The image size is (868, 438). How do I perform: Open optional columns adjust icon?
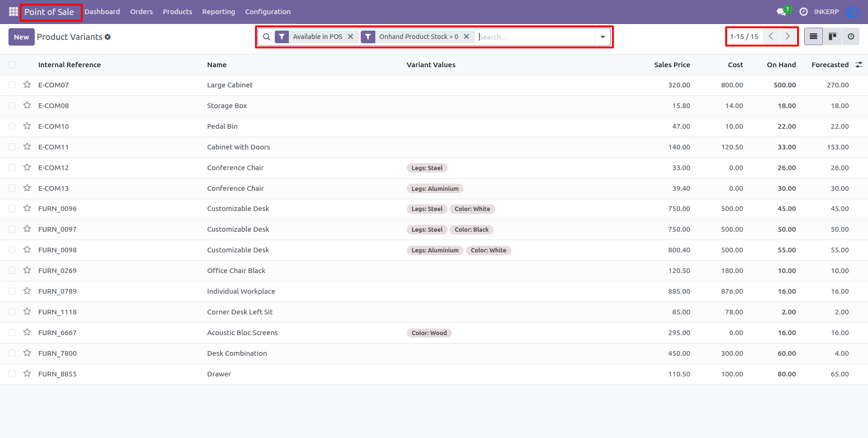tap(859, 65)
